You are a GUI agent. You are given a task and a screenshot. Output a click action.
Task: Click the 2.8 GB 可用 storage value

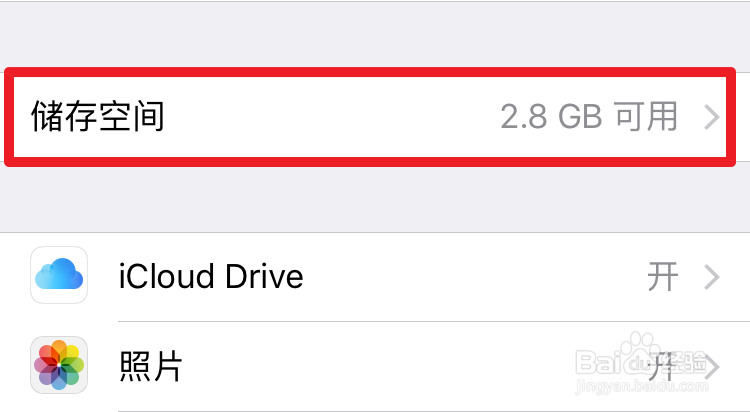[589, 117]
